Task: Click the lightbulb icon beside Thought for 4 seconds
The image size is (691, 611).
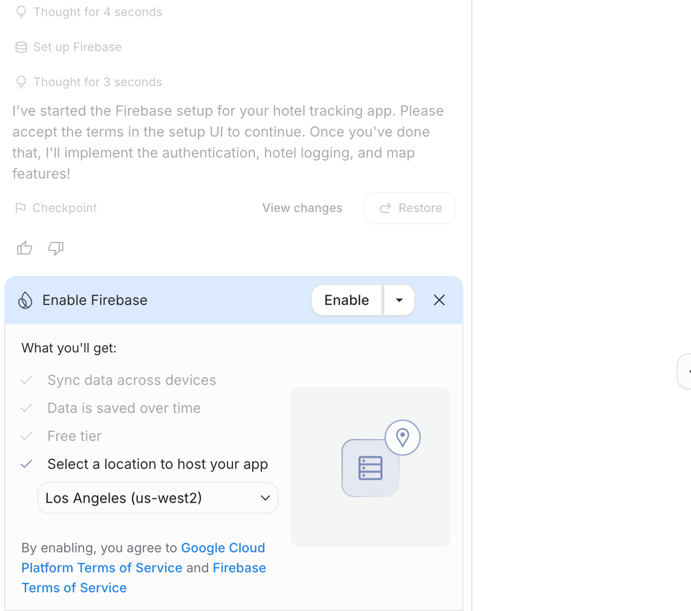Action: point(21,12)
